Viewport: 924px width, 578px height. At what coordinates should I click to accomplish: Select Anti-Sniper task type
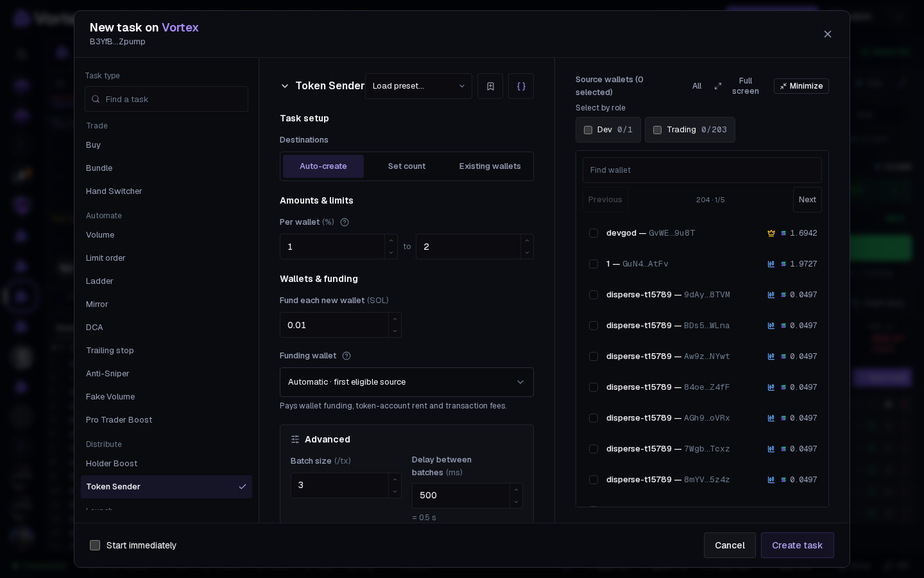pyautogui.click(x=166, y=374)
